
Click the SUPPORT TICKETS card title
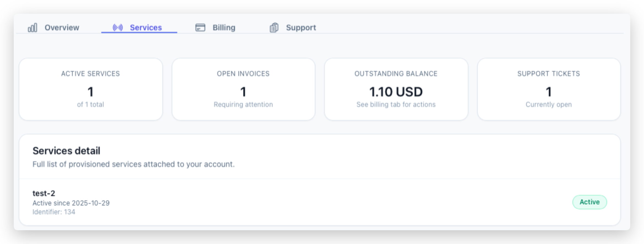[549, 74]
